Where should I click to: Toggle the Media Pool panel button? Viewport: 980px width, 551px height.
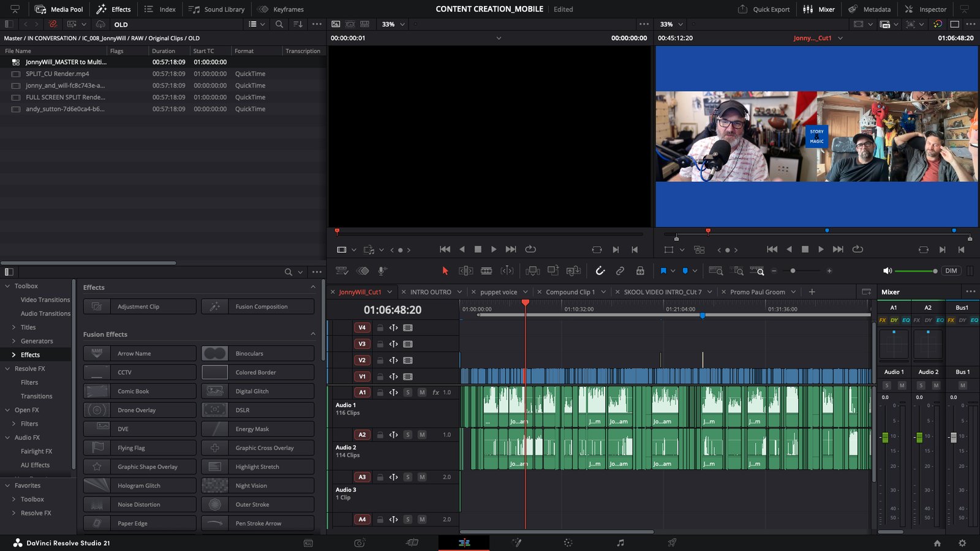point(59,9)
